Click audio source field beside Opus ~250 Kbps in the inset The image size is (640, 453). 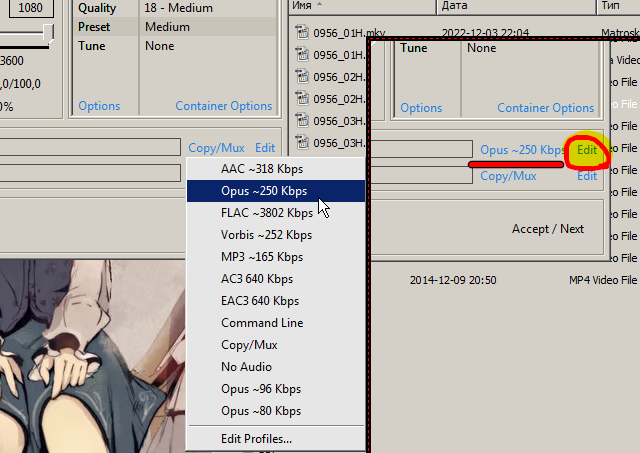click(422, 149)
